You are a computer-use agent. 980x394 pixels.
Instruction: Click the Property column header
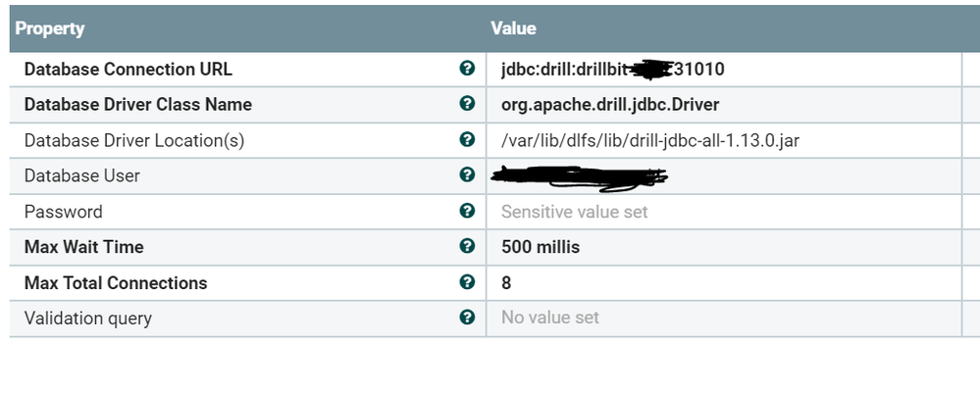tap(50, 28)
